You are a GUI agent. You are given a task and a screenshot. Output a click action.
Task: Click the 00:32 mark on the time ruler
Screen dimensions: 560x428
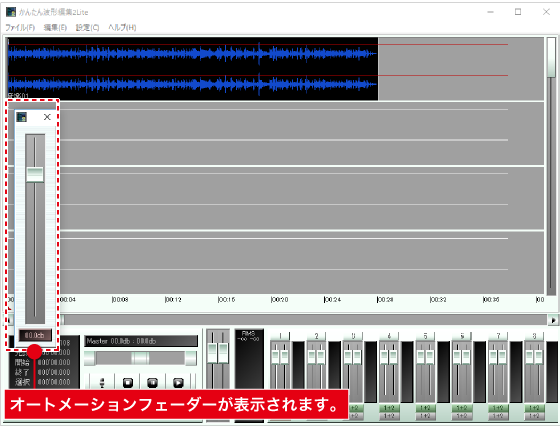pos(438,299)
